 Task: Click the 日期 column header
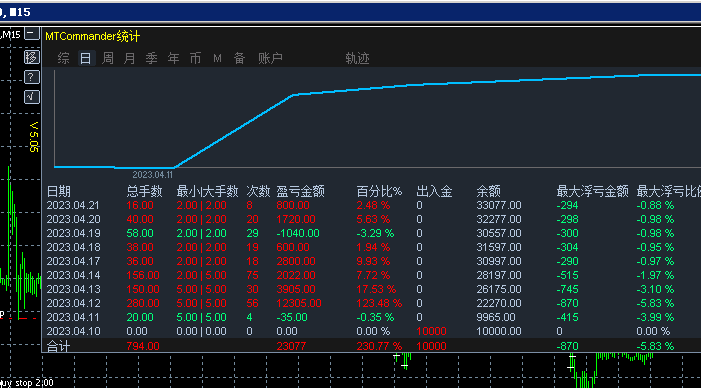(x=59, y=192)
